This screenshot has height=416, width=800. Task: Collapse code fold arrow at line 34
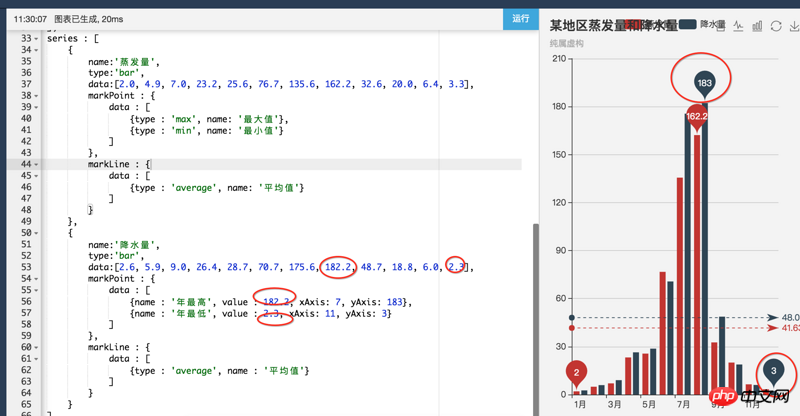point(36,50)
